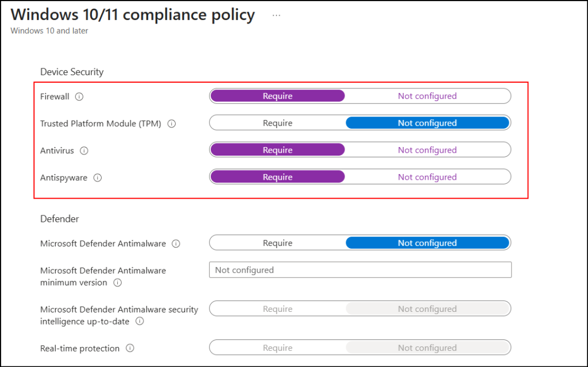Set Trusted Platform Module to Require
The image size is (588, 367).
pyautogui.click(x=277, y=123)
